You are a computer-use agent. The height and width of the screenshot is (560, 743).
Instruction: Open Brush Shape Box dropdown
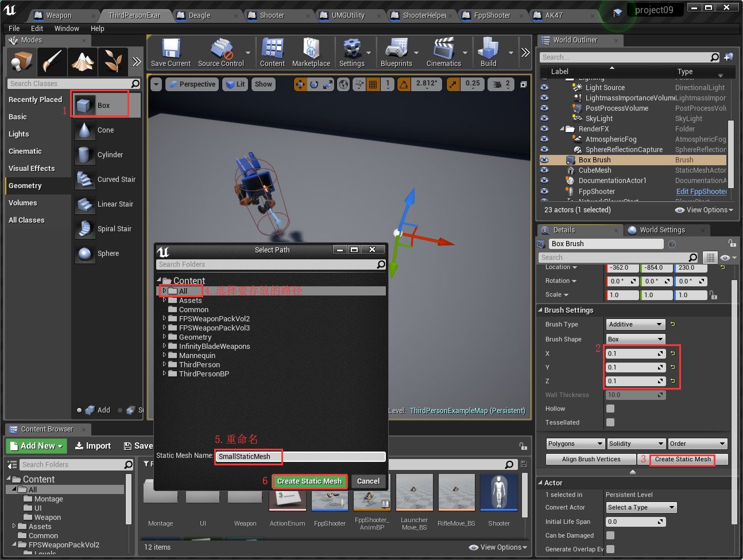[636, 339]
